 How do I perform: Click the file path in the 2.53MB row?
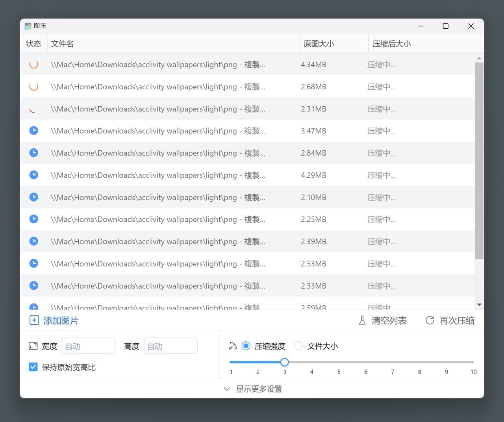pos(158,264)
